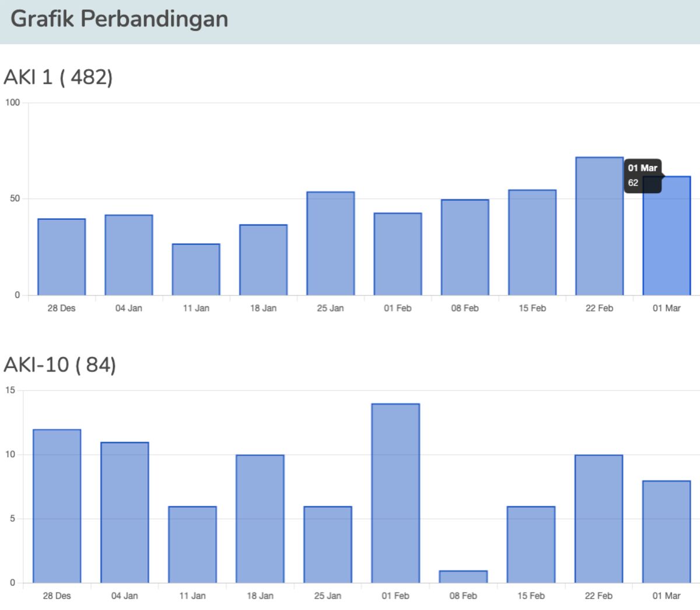Select the 18 Jan bar in AKI-10 chart
This screenshot has width=700, height=610.
click(x=260, y=519)
